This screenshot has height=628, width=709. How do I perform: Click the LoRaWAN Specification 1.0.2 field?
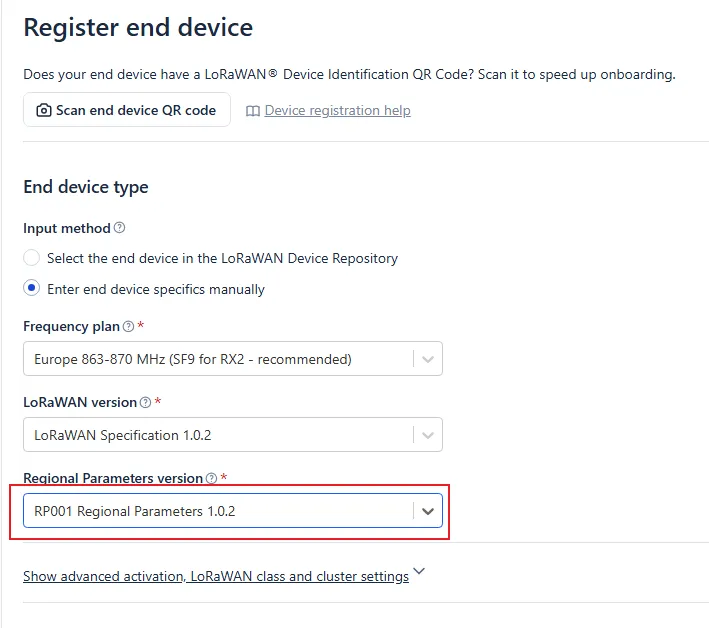click(x=233, y=434)
